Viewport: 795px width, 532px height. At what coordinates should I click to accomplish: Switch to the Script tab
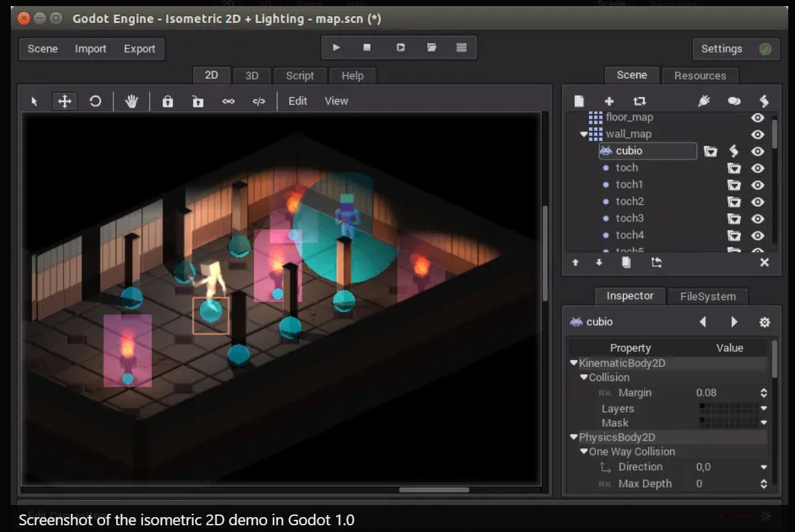pos(300,76)
